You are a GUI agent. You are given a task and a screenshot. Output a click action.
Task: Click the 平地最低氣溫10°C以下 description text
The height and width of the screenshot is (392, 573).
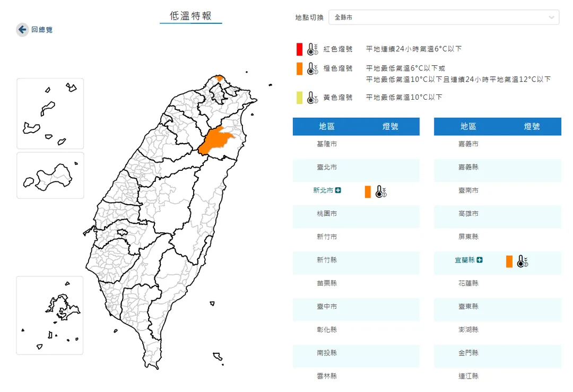click(x=404, y=97)
